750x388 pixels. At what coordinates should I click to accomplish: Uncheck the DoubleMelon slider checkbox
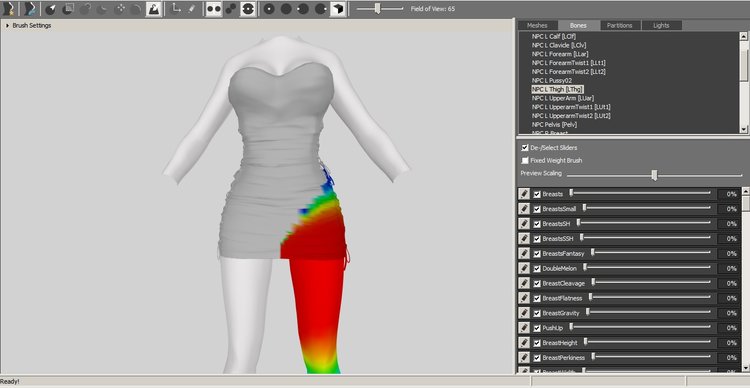tap(537, 268)
